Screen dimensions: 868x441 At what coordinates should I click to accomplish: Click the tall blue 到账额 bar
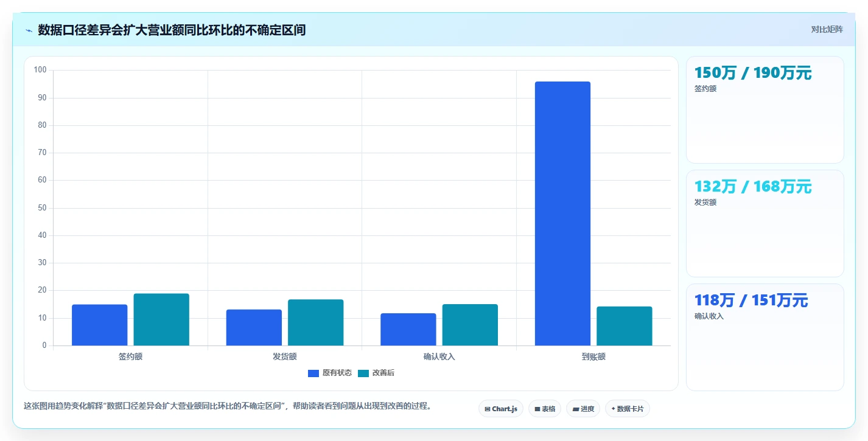tap(562, 214)
